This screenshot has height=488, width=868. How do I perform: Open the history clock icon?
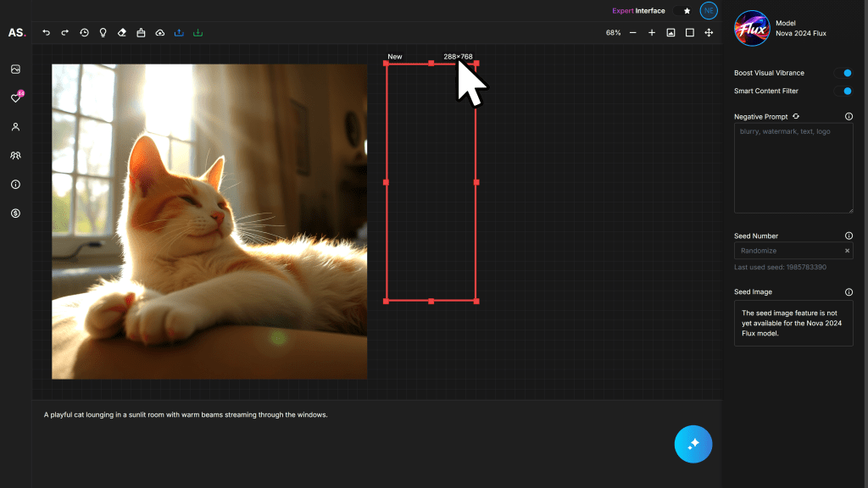(x=84, y=33)
